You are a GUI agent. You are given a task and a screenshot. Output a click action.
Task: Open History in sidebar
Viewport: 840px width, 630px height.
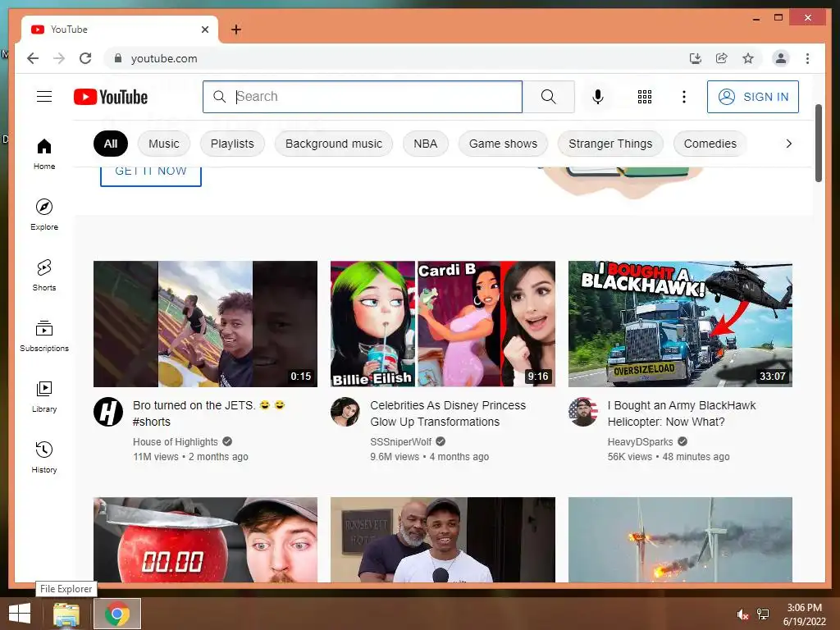(44, 457)
